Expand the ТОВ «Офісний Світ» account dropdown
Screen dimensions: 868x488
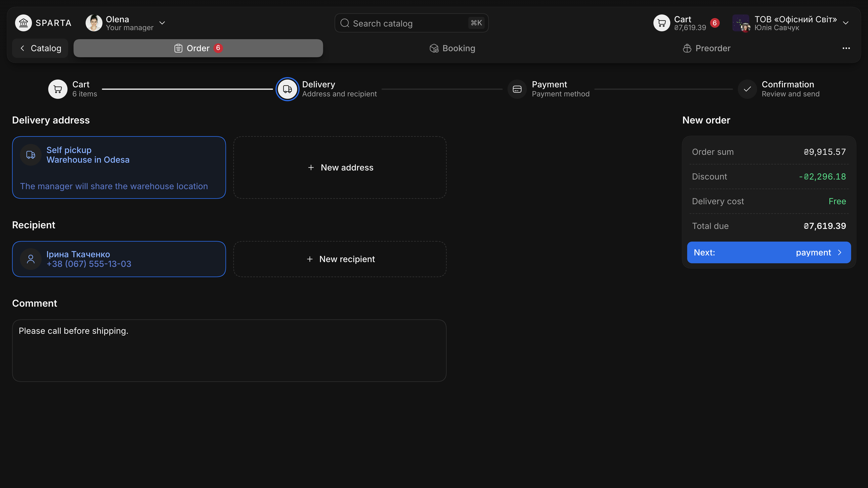coord(846,23)
